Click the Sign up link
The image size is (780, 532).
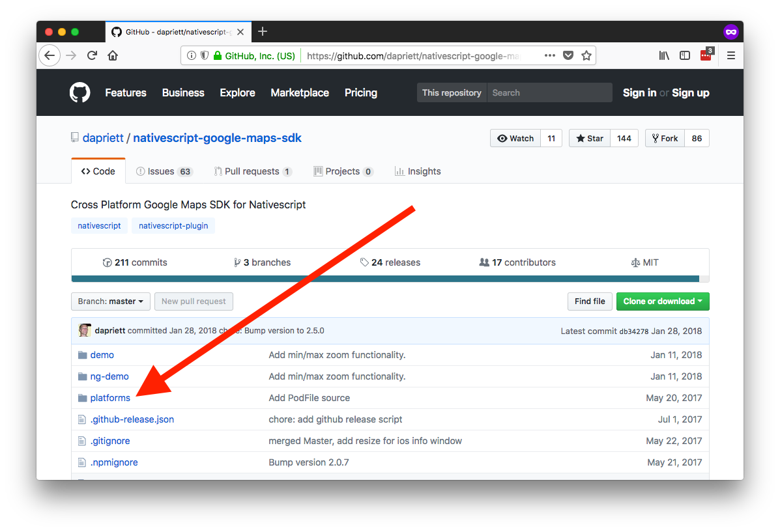click(x=691, y=92)
